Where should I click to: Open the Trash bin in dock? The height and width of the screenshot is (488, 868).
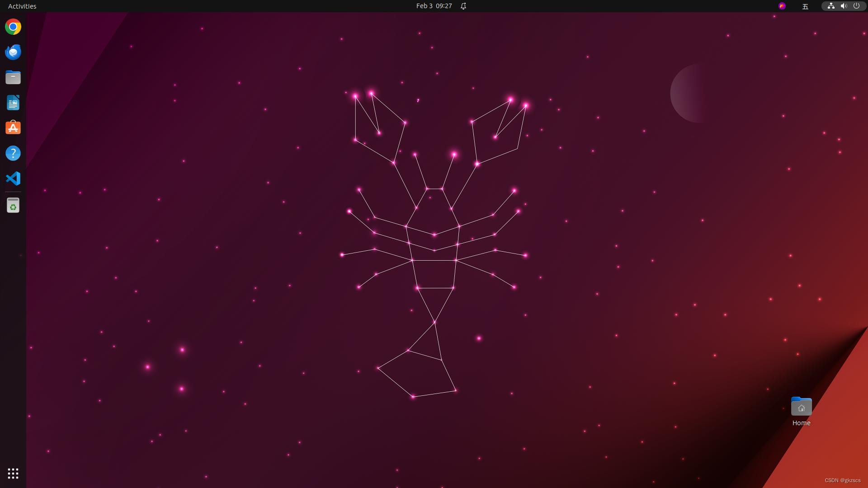[13, 206]
